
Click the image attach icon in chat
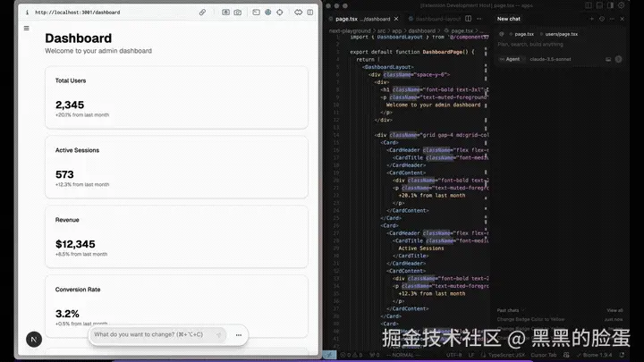click(x=608, y=59)
